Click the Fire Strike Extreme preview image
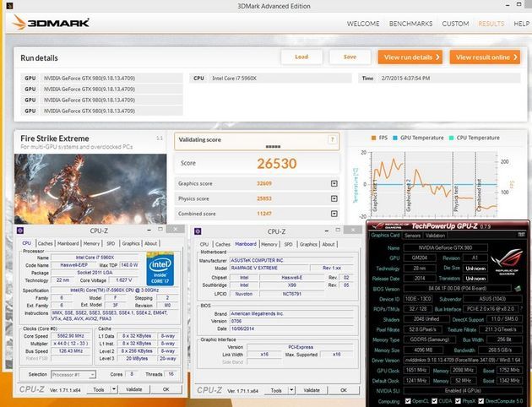 [x=90, y=188]
